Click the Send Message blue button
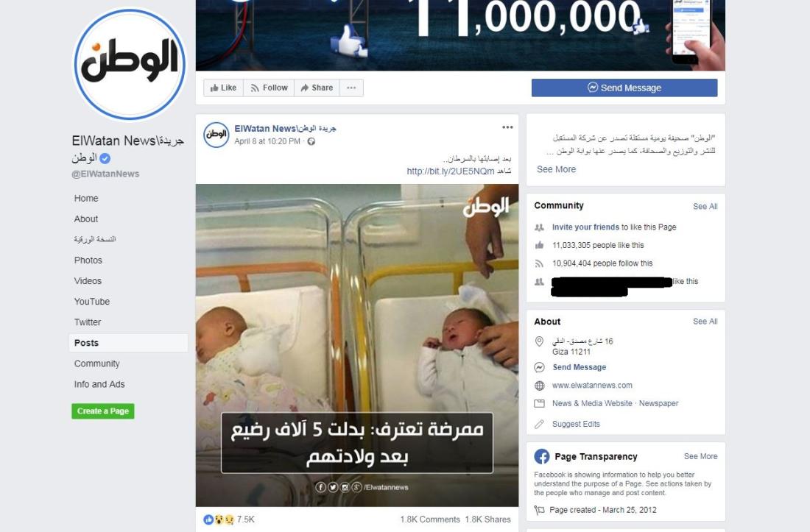The image size is (810, 532). pos(624,88)
